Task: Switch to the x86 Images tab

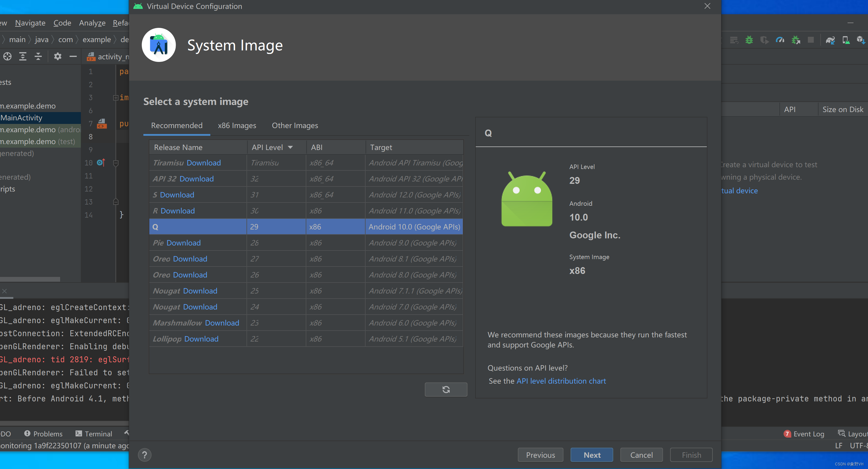Action: point(237,125)
